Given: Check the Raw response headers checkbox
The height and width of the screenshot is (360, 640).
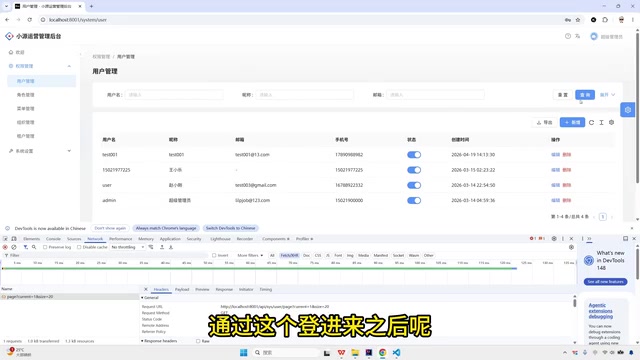Looking at the screenshot, I should [x=198, y=341].
